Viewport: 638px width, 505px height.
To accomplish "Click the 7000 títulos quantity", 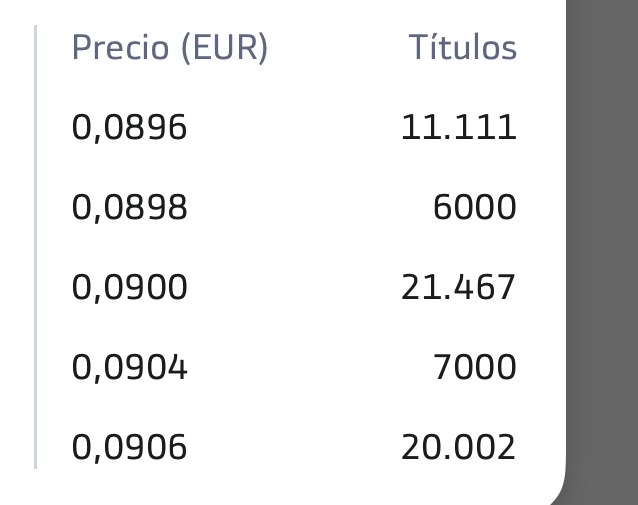I will 475,367.
